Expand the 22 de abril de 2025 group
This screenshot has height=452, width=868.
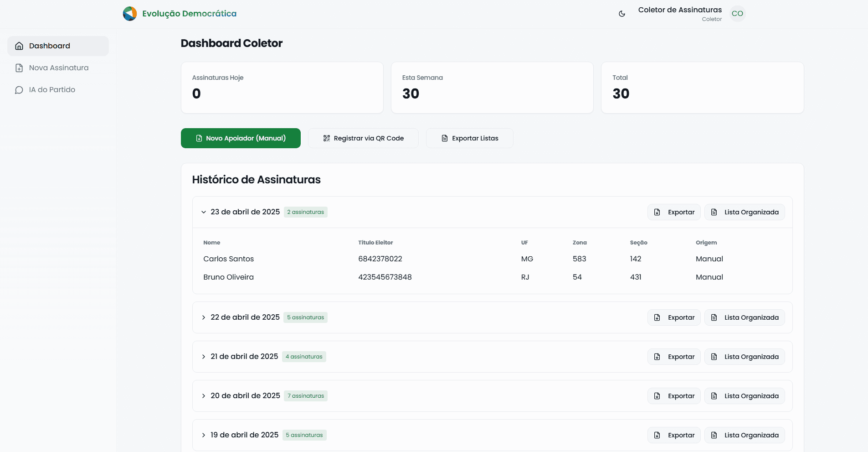[204, 317]
